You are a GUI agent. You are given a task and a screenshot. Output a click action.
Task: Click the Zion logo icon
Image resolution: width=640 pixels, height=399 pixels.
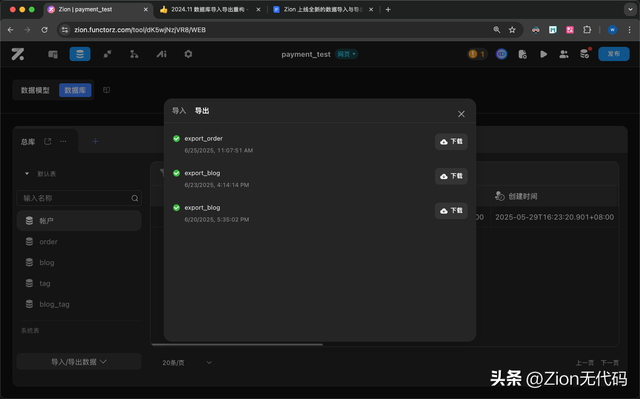coord(18,54)
